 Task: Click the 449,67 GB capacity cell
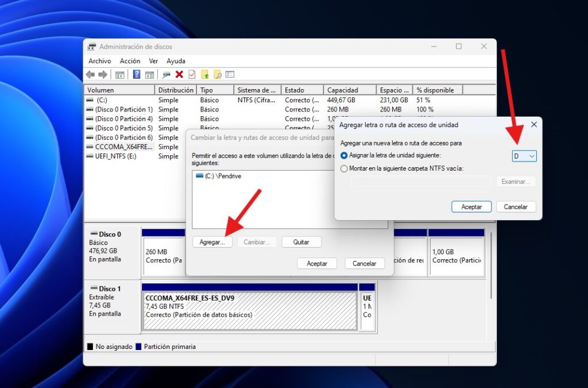tap(341, 100)
